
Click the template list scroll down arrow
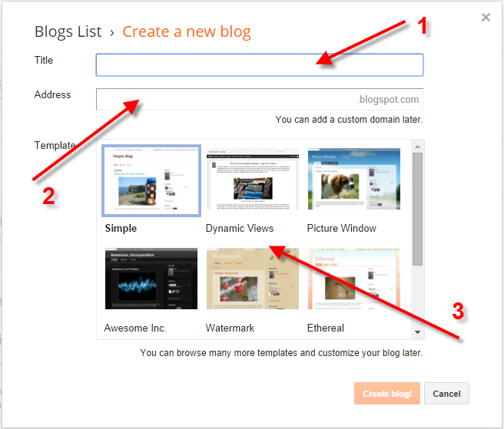417,332
